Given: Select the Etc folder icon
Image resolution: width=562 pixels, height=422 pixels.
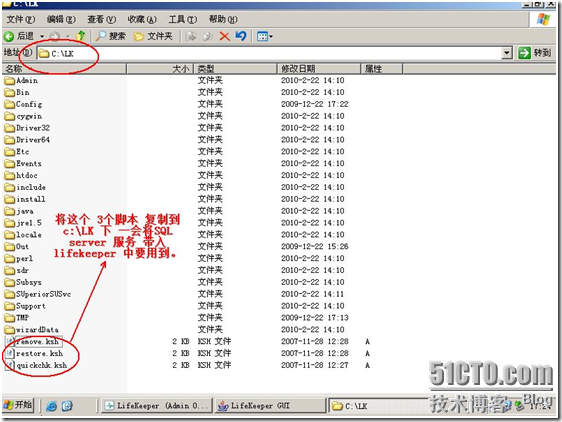Looking at the screenshot, I should tap(9, 152).
